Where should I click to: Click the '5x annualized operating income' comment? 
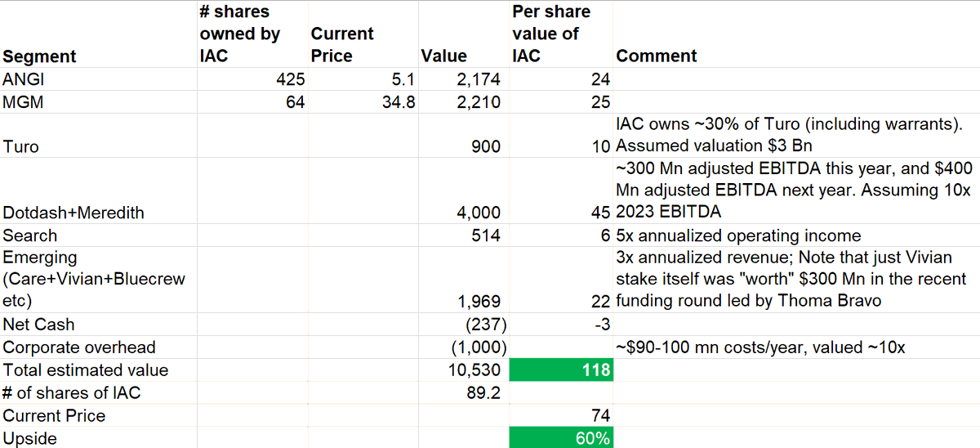click(x=795, y=235)
